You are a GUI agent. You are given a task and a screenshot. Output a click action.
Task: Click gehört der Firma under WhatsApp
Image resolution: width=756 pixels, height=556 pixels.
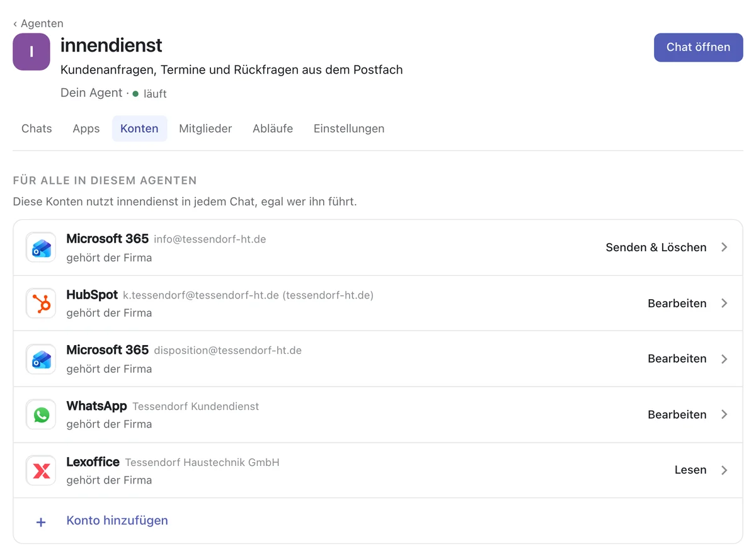pyautogui.click(x=109, y=424)
